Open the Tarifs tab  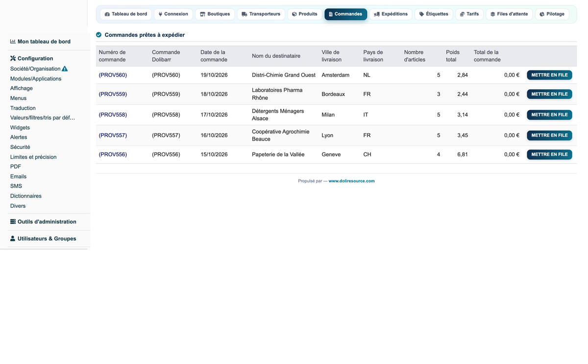(469, 14)
